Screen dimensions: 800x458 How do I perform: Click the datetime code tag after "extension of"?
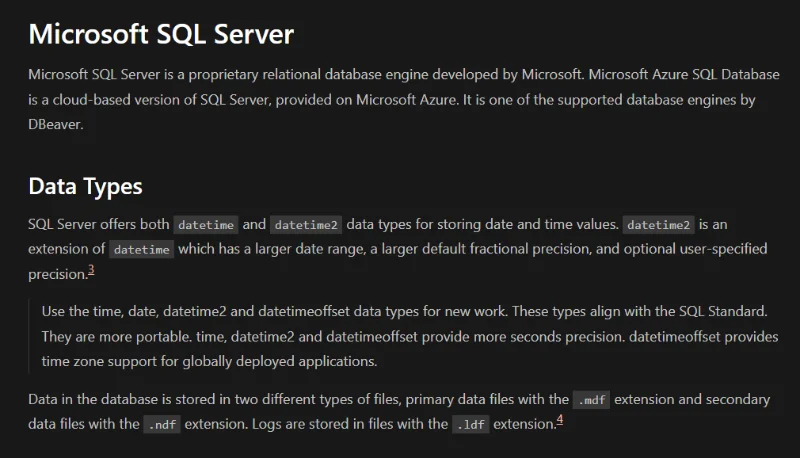pos(141,250)
